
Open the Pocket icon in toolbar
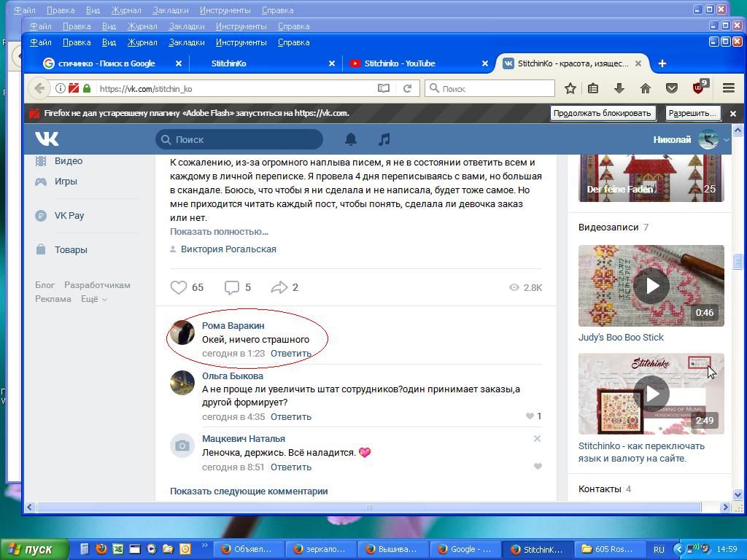(x=672, y=88)
